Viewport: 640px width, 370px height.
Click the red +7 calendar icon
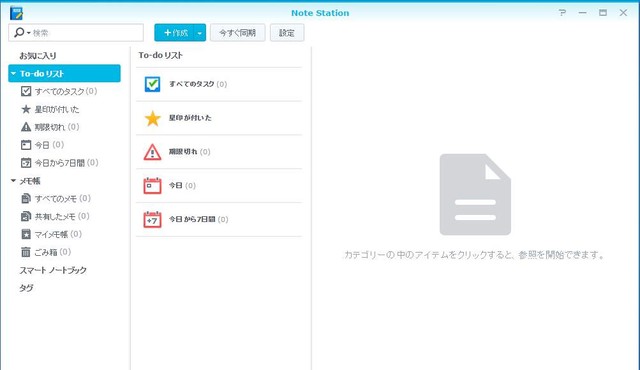tap(152, 219)
